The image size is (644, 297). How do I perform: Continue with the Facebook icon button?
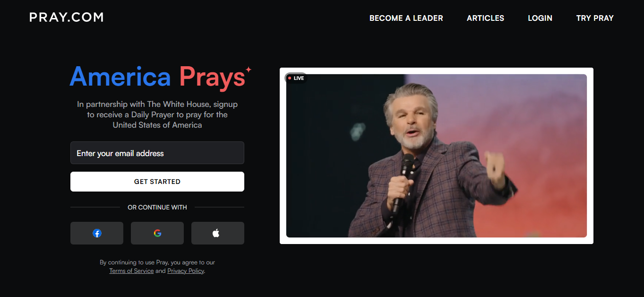[x=97, y=233]
